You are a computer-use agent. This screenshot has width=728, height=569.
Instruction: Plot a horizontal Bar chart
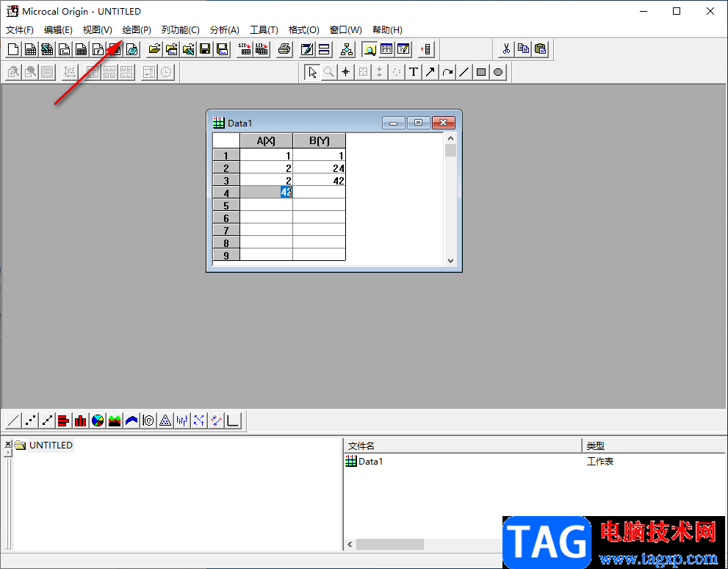click(x=64, y=421)
